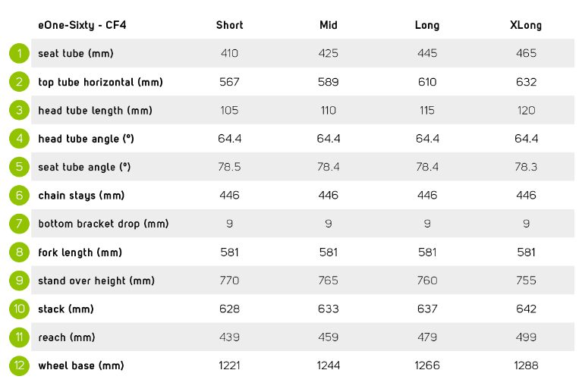This screenshot has width=582, height=392.
Task: Select the green number 10 stack badge
Action: point(19,309)
